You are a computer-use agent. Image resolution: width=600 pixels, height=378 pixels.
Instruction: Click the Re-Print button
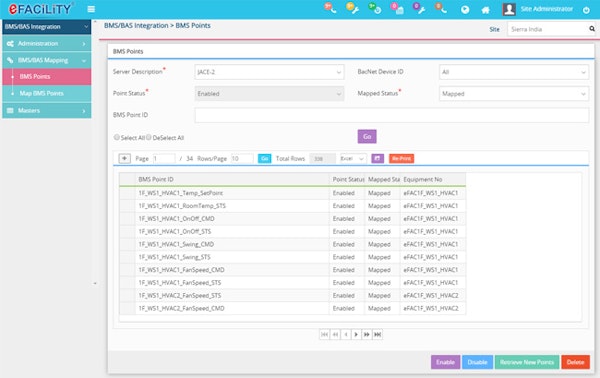(401, 158)
